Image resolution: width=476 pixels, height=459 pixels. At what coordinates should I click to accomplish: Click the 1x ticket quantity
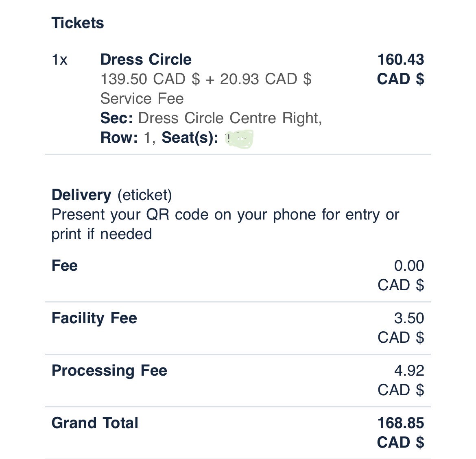59,59
